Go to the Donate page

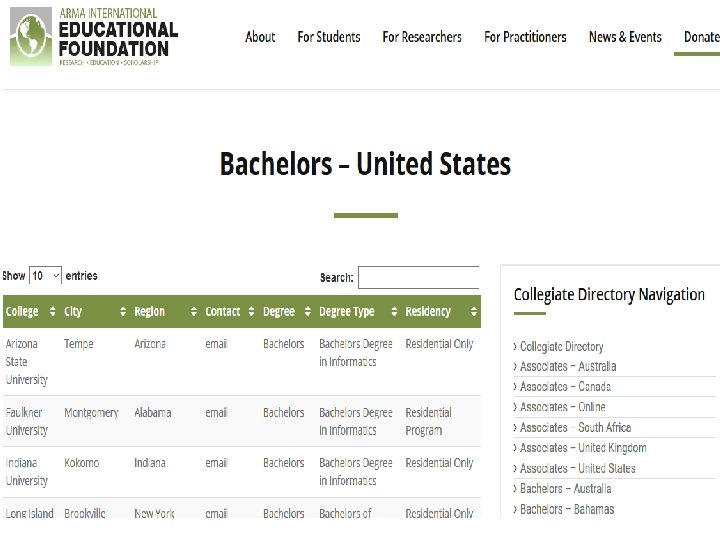(x=702, y=37)
